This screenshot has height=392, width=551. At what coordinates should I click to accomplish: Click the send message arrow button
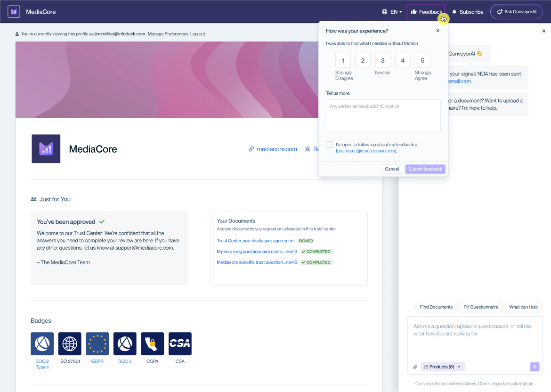(x=535, y=367)
